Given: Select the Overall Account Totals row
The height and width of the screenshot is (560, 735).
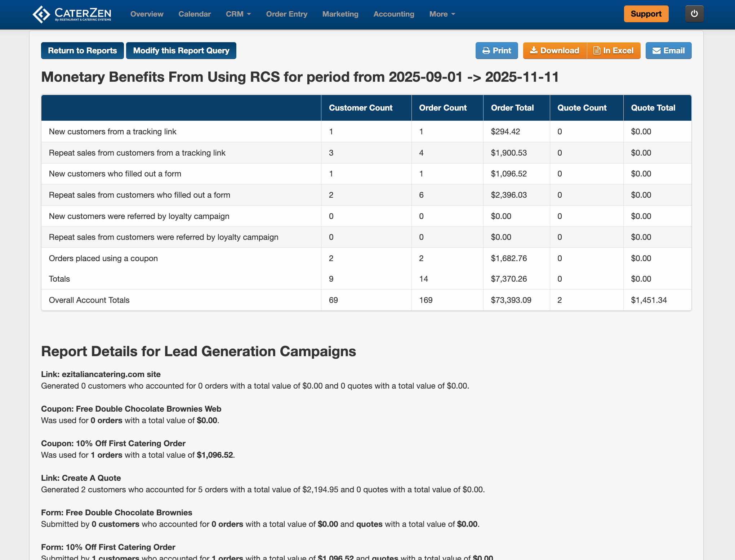Looking at the screenshot, I should tap(89, 300).
